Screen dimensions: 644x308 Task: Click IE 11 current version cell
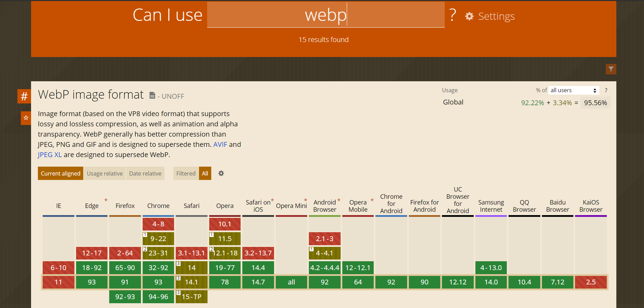(x=58, y=282)
